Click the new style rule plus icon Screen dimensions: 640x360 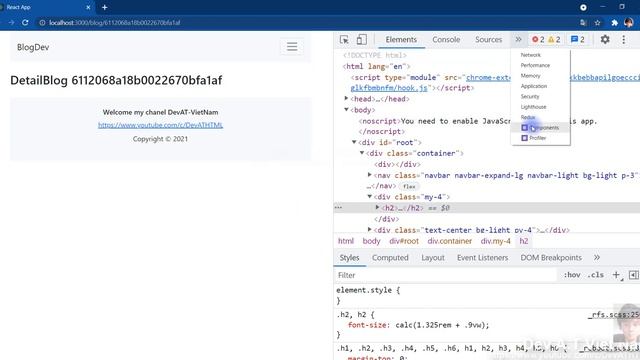(616, 275)
